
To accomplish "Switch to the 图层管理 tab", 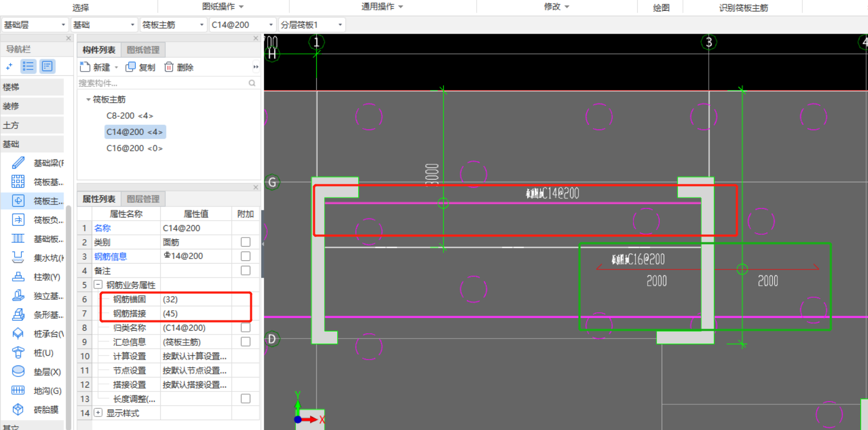I will coord(143,199).
